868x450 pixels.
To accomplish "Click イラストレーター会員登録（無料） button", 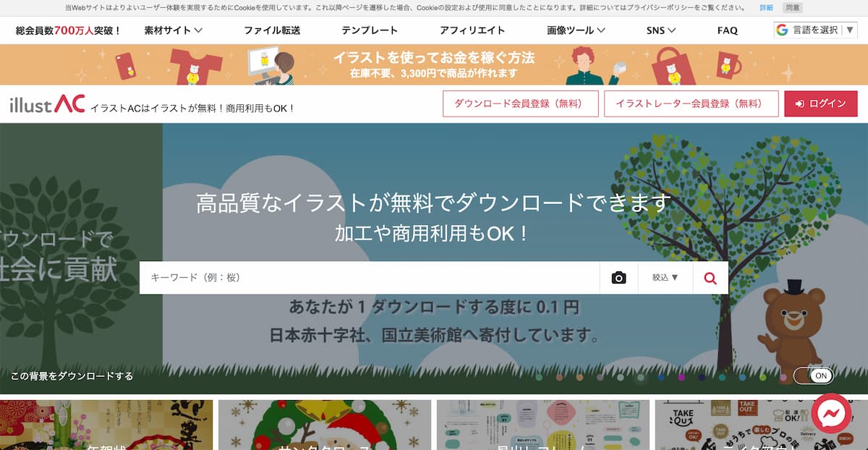I will [x=692, y=103].
